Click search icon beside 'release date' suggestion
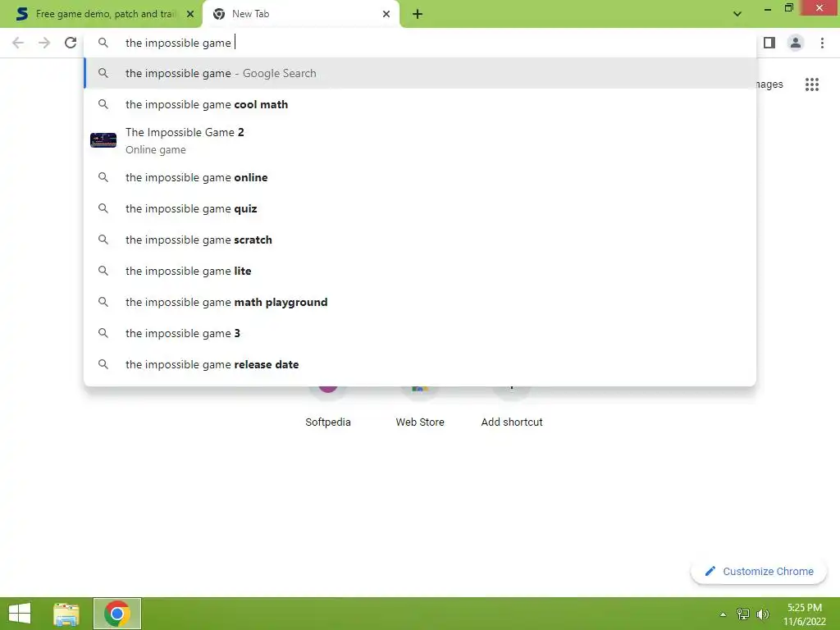This screenshot has width=840, height=630. tap(103, 364)
